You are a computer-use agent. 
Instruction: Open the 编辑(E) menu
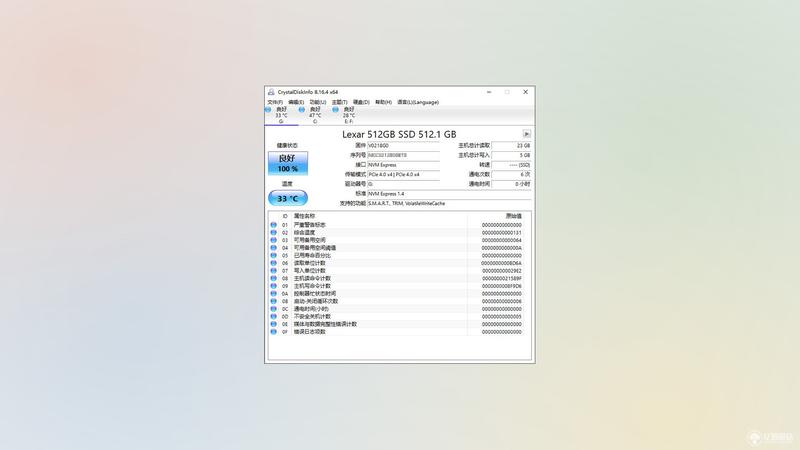coord(296,102)
